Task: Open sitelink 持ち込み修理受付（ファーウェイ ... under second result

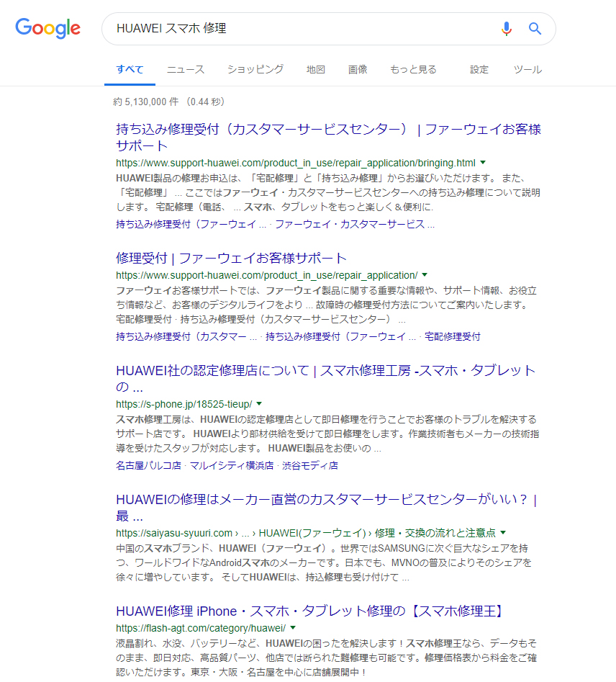Action: [341, 336]
